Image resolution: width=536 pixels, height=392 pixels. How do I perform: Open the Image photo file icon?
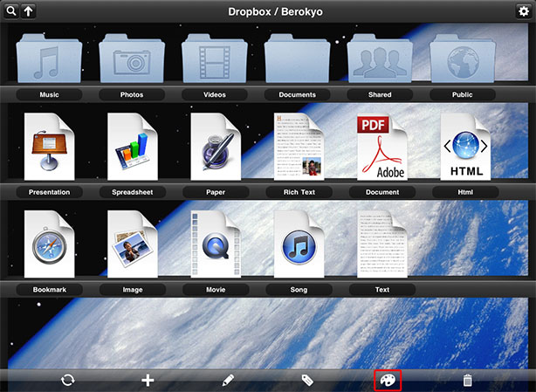(x=133, y=244)
